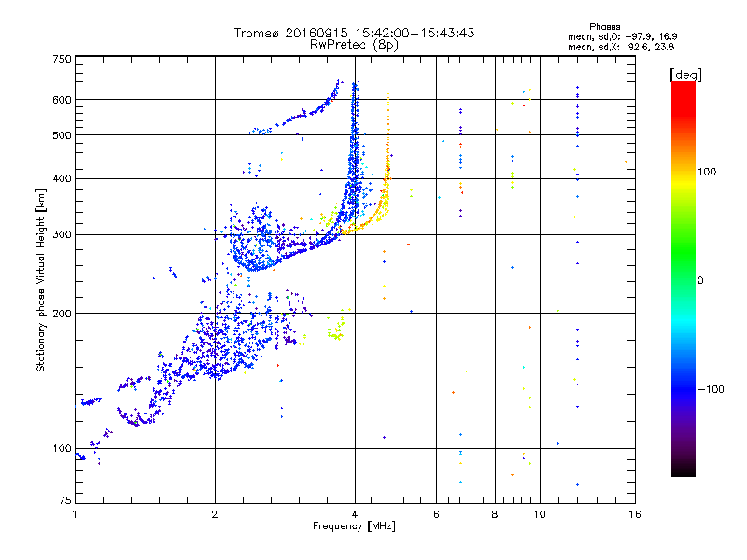Image resolution: width=747 pixels, height=560 pixels.
Task: Click the x-axis tick label '1'
Action: click(x=75, y=514)
